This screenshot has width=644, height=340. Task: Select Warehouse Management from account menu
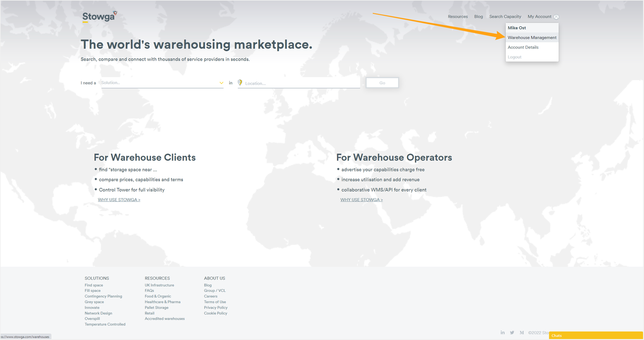point(532,38)
